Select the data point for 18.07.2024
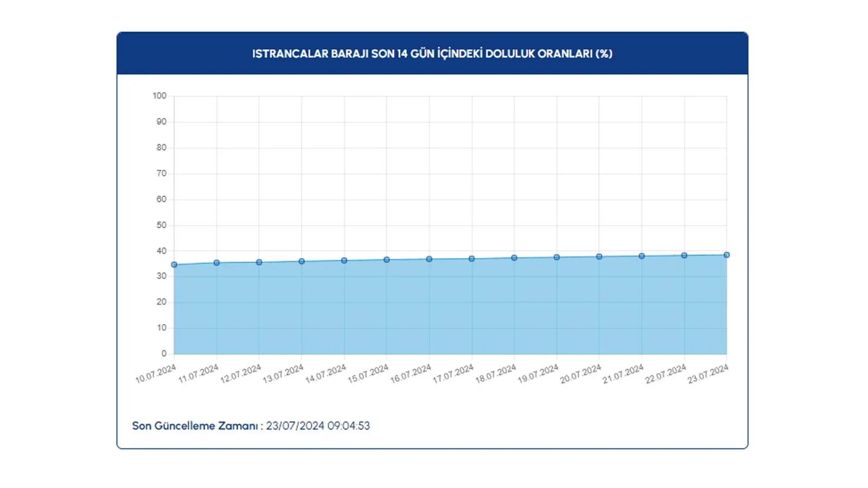 [514, 258]
